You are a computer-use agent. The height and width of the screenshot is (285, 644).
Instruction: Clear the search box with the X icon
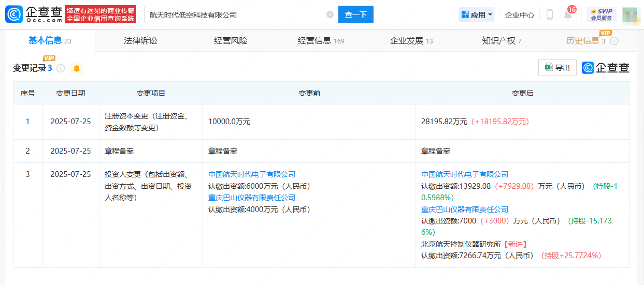tap(330, 14)
